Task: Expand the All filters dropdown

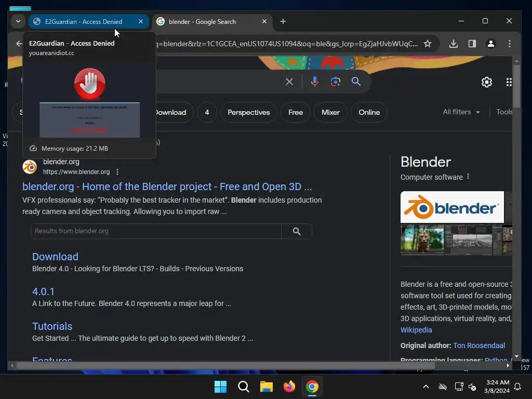Action: pos(461,112)
